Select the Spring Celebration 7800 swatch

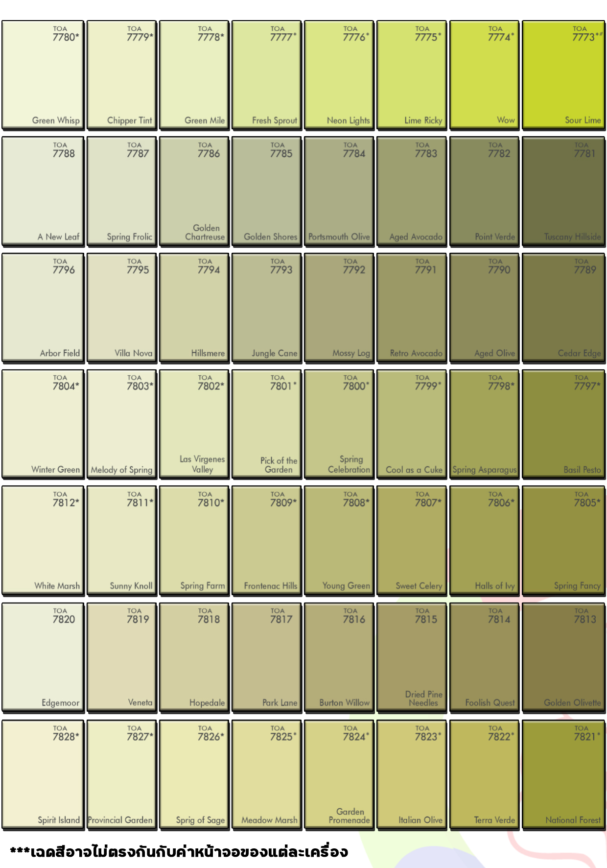click(x=339, y=424)
